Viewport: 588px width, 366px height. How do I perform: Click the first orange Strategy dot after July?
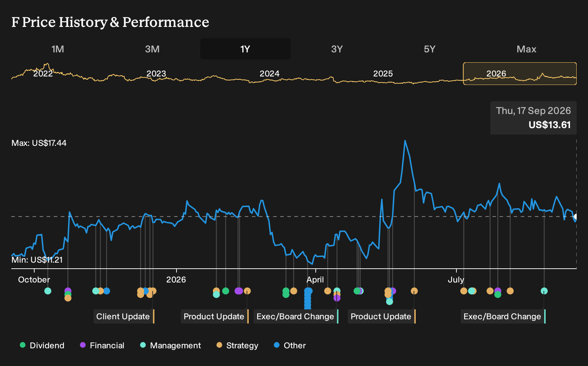pos(463,291)
